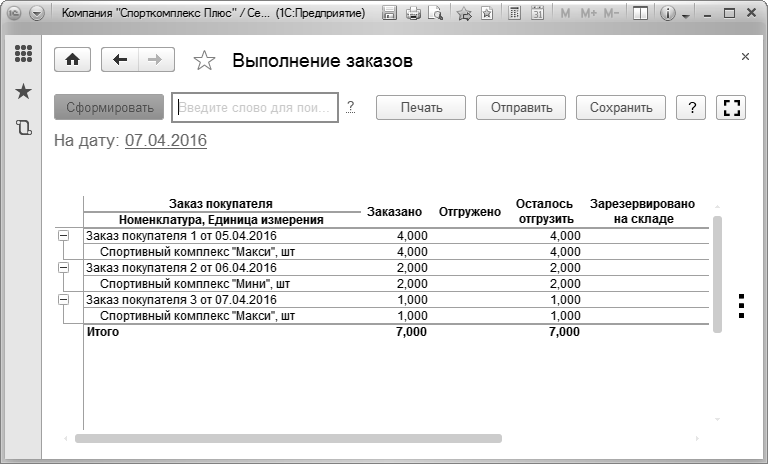Click the Осталось отгрузить column header
The image size is (768, 464).
pos(545,211)
